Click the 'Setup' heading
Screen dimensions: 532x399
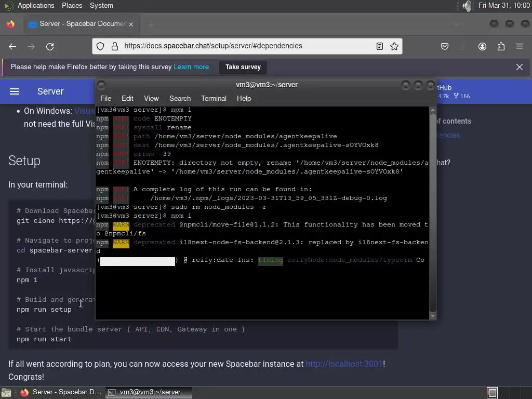click(x=24, y=161)
